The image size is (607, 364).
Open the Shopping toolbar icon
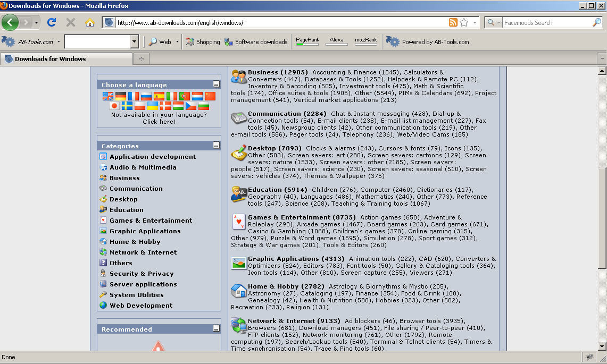coord(190,41)
